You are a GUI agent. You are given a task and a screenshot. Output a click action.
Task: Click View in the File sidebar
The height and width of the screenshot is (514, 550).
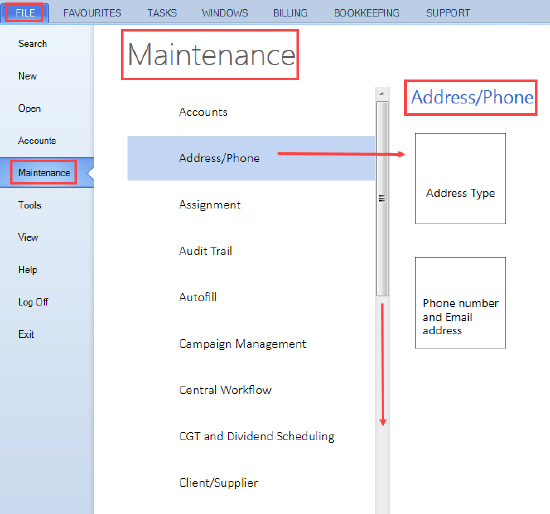pyautogui.click(x=28, y=237)
